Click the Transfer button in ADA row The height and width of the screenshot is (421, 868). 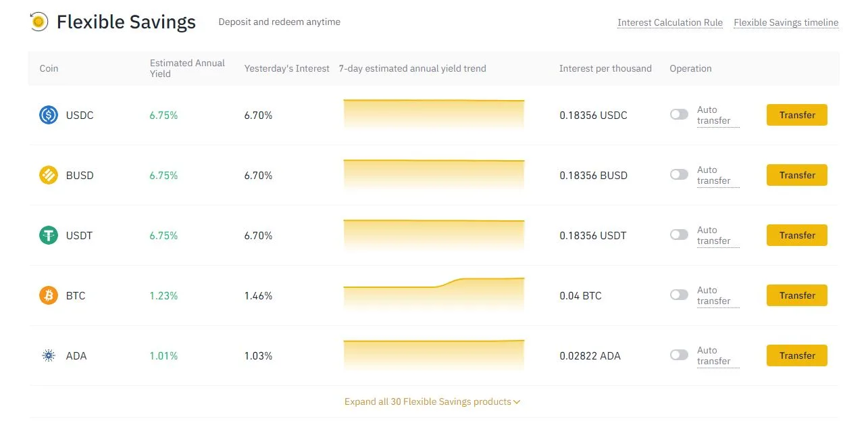(796, 355)
